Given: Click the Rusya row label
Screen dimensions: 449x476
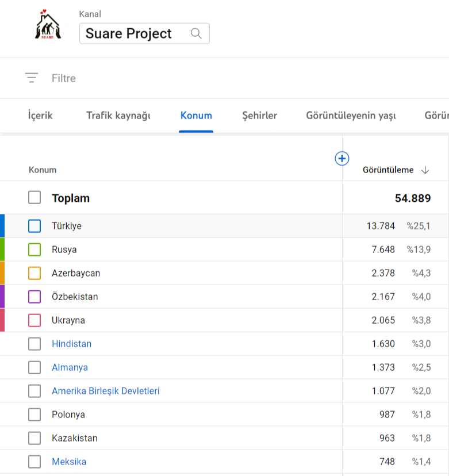Looking at the screenshot, I should click(64, 249).
